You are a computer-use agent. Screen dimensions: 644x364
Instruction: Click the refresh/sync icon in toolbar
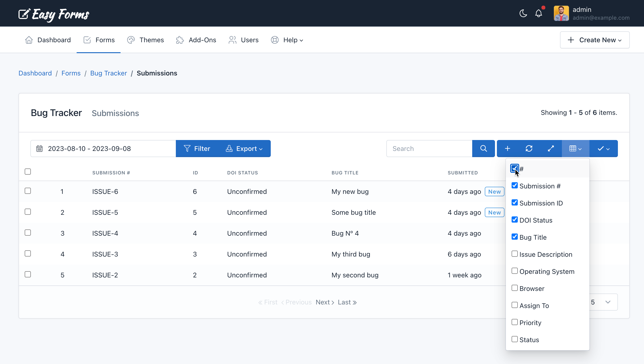click(529, 148)
